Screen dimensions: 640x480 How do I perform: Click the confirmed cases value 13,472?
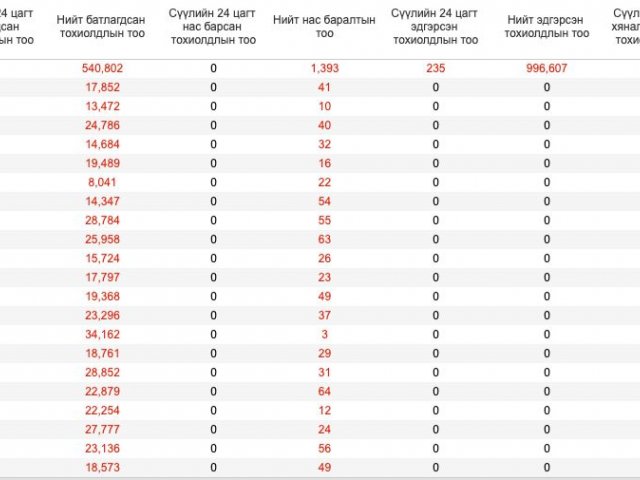[x=102, y=106]
